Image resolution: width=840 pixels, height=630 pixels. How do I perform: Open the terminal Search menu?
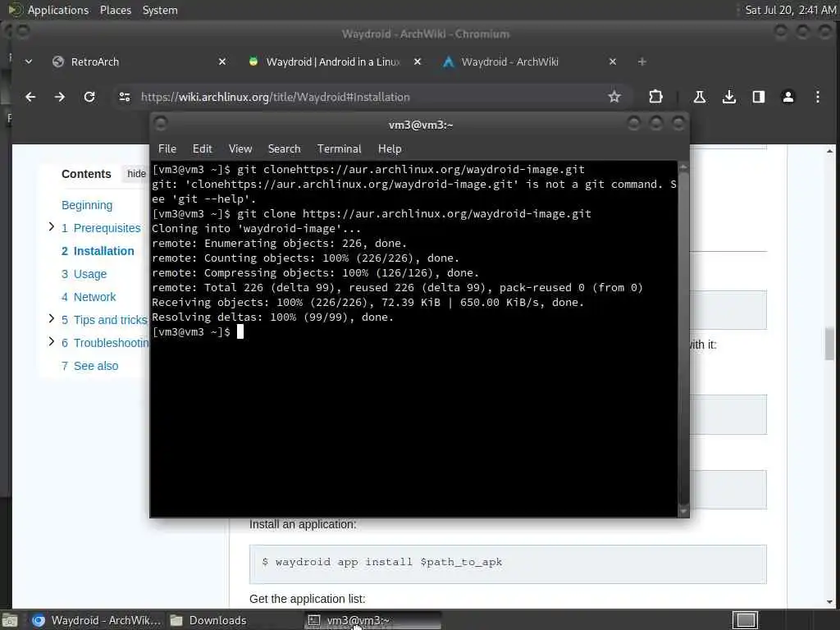284,149
